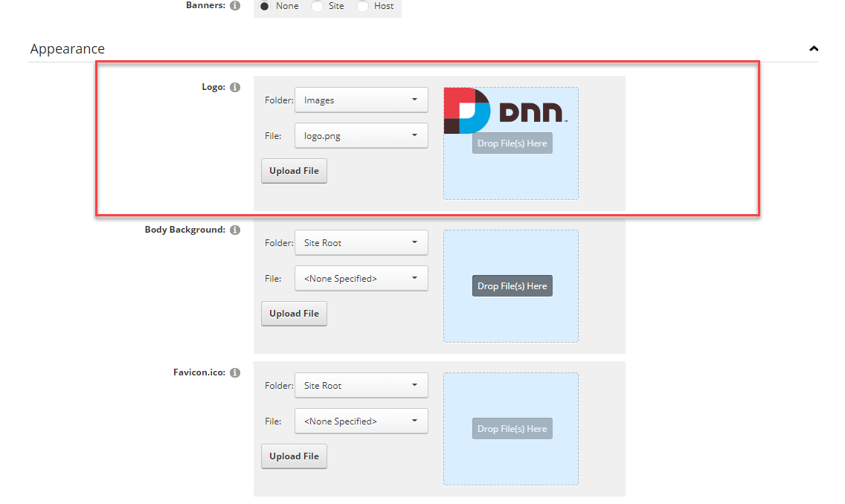Click Upload File in the Body Background section
This screenshot has width=845, height=504.
pyautogui.click(x=295, y=314)
